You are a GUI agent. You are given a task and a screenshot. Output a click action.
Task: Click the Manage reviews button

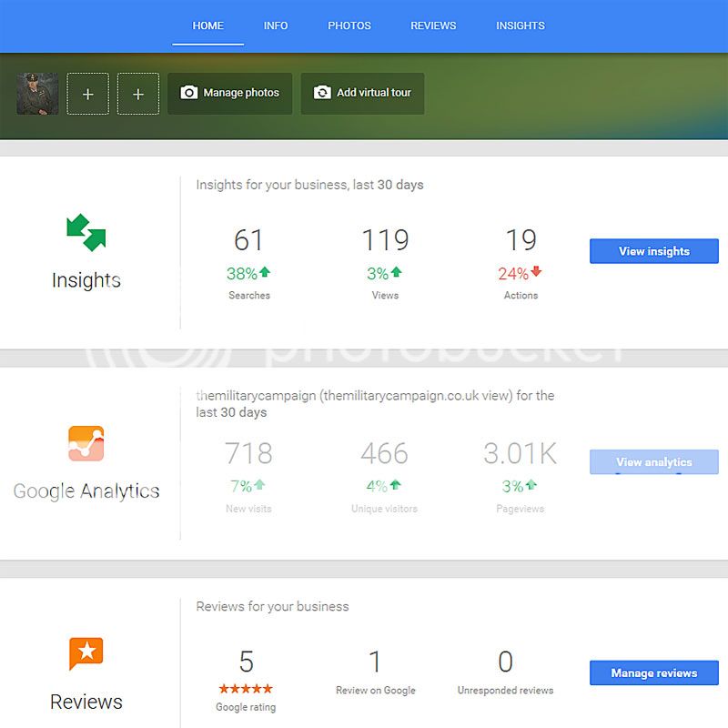click(654, 672)
